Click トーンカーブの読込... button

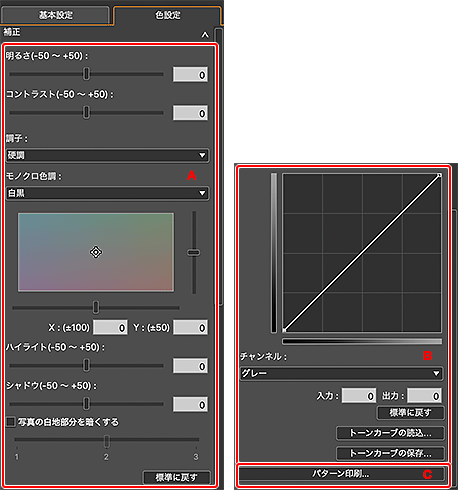pyautogui.click(x=390, y=433)
